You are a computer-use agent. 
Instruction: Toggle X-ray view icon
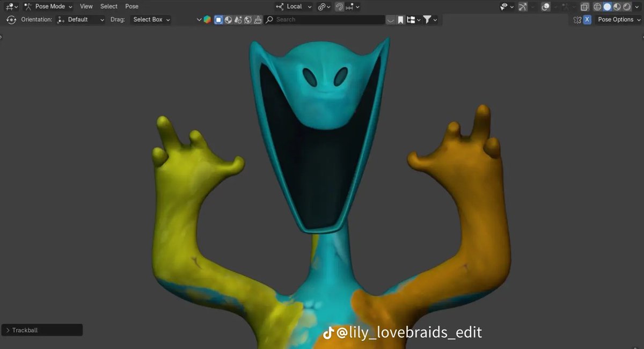click(584, 6)
